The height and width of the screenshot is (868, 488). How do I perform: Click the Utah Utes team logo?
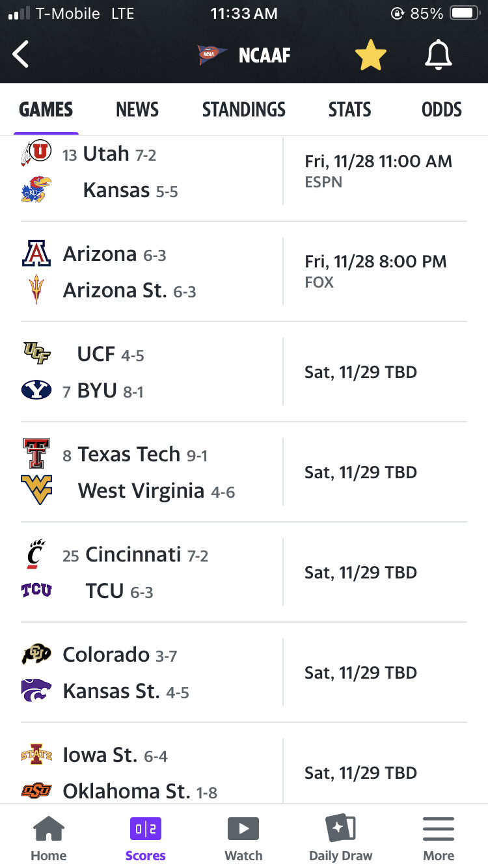(36, 153)
